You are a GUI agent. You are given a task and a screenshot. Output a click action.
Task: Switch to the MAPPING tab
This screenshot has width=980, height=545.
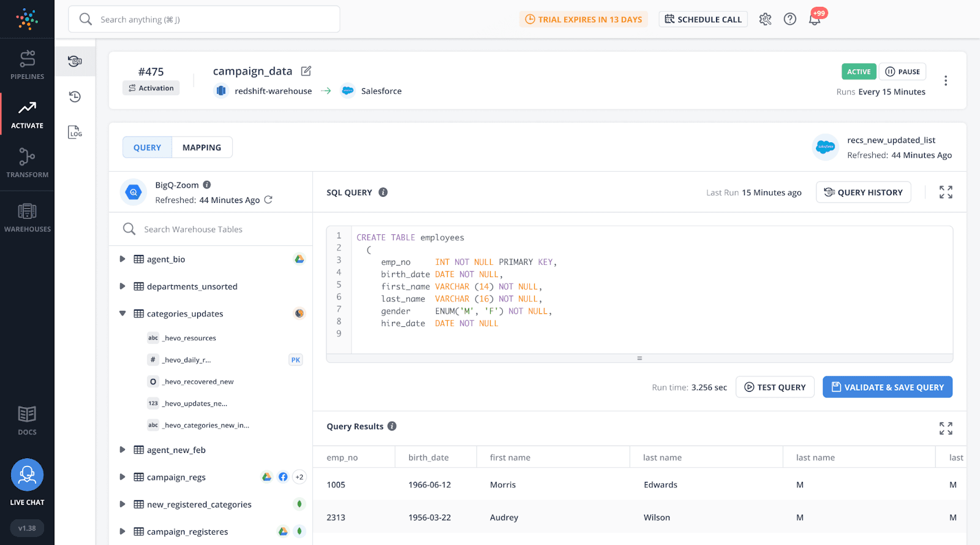click(202, 147)
